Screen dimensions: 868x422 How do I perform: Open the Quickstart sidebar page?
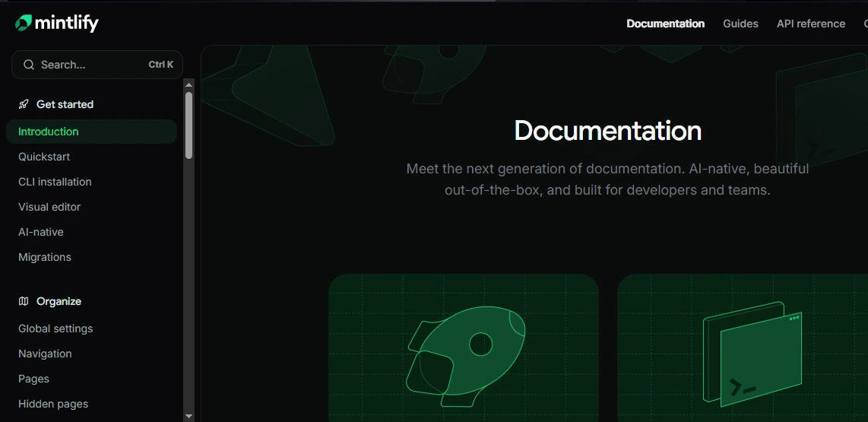coord(44,157)
